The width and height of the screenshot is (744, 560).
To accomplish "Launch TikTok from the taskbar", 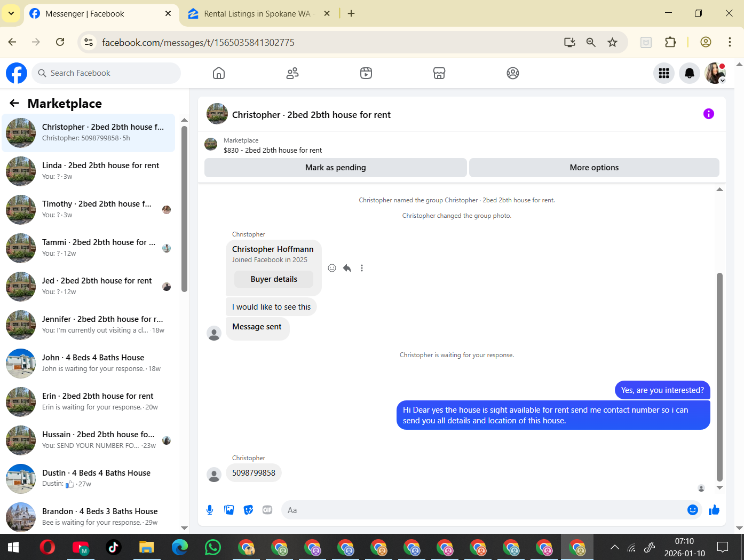I will click(114, 547).
